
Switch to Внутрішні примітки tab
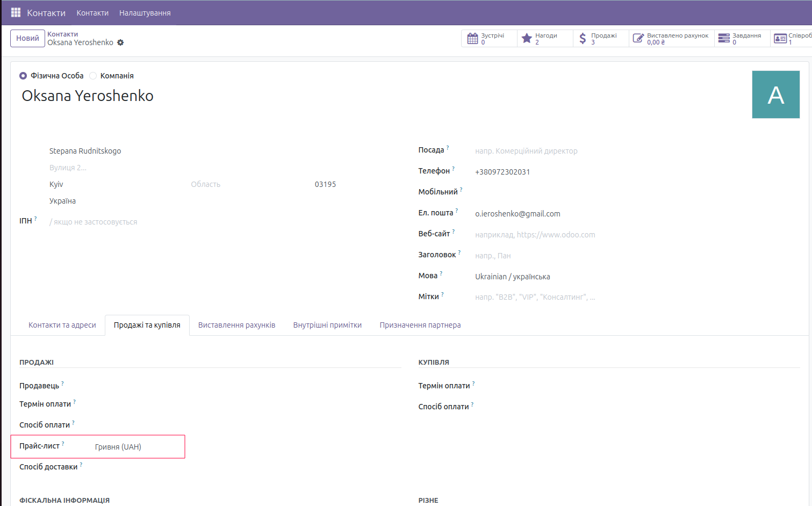327,325
